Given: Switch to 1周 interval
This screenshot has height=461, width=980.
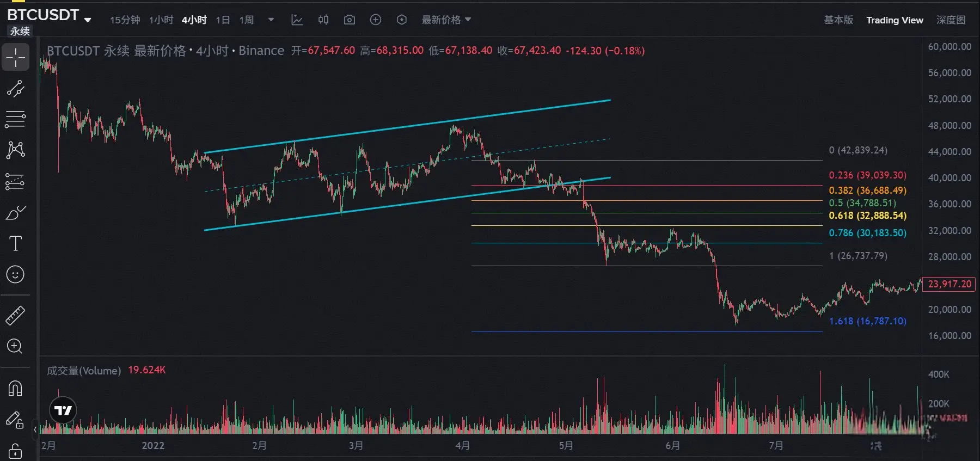Looking at the screenshot, I should point(247,20).
